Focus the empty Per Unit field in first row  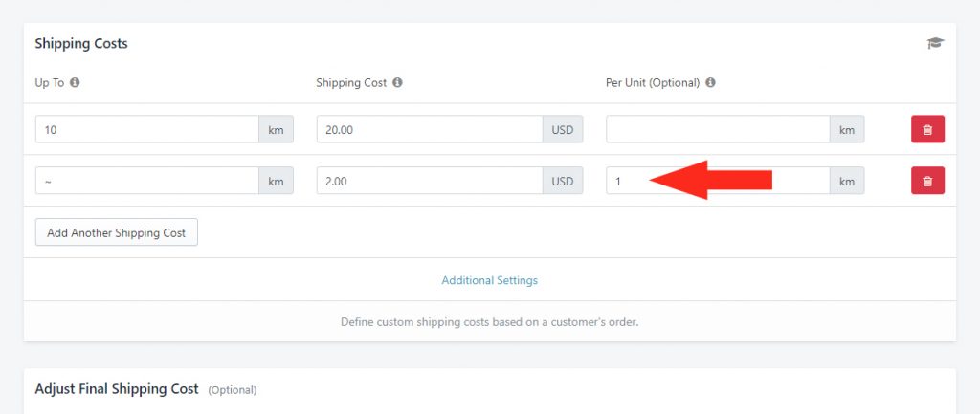pos(718,129)
